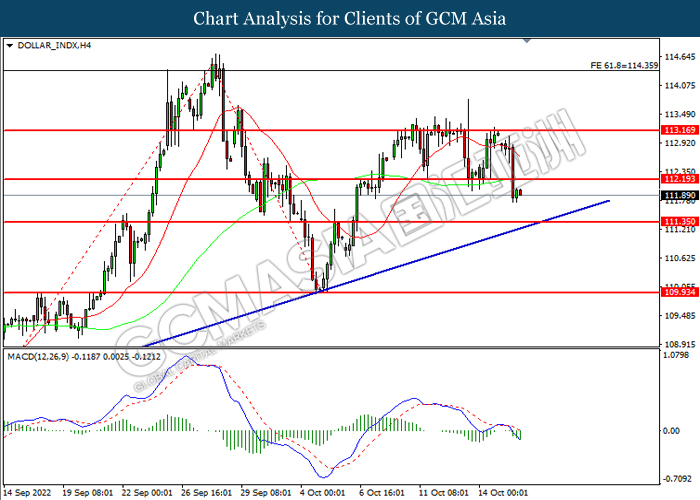Click the 11 Oct 08:01 time label
Viewport: 700px width, 500px height.
tap(444, 493)
